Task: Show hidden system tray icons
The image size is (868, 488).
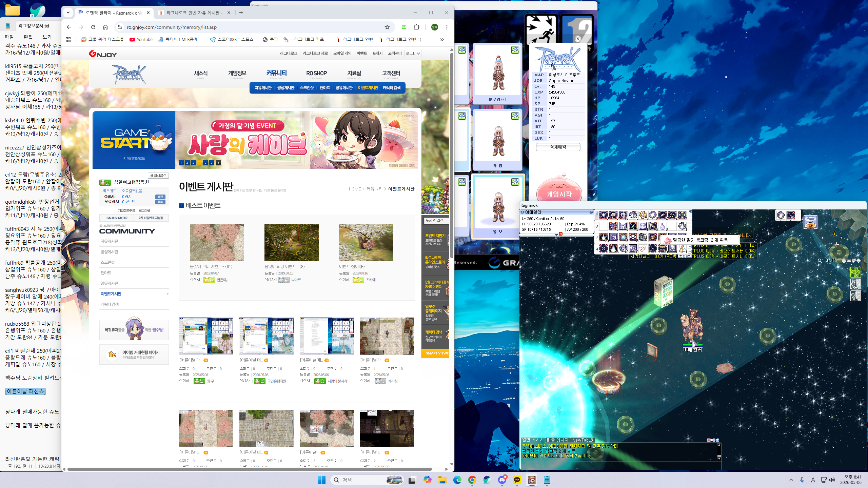Action: pos(791,480)
